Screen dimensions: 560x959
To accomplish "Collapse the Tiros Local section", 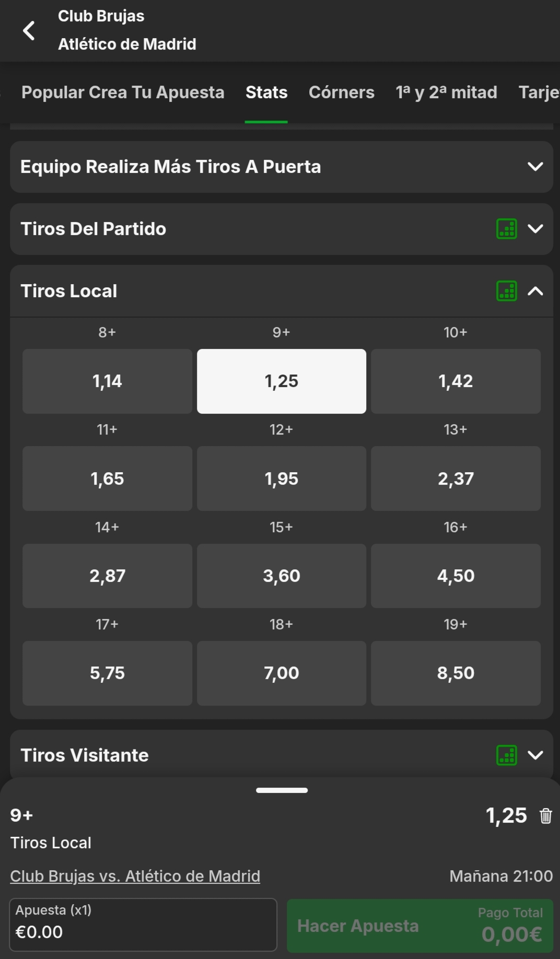I will pyautogui.click(x=535, y=291).
